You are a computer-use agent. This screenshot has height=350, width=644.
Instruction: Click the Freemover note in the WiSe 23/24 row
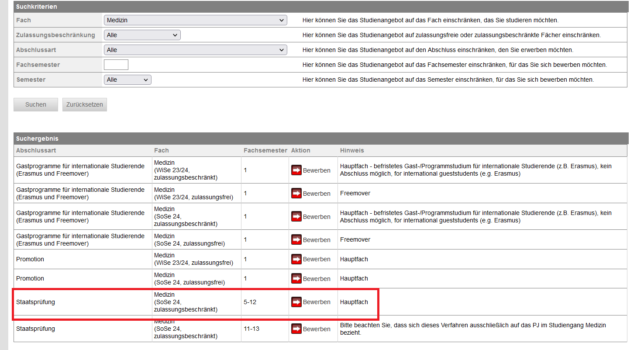[355, 193]
